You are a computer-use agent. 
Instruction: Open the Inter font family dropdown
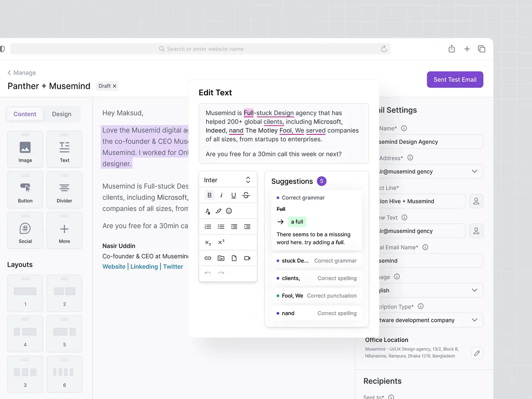tap(228, 180)
